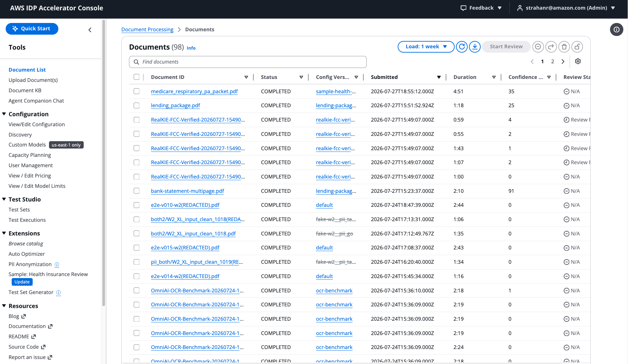The width and height of the screenshot is (628, 364).
Task: Click the padlock icon in the Documents toolbar
Action: (577, 47)
